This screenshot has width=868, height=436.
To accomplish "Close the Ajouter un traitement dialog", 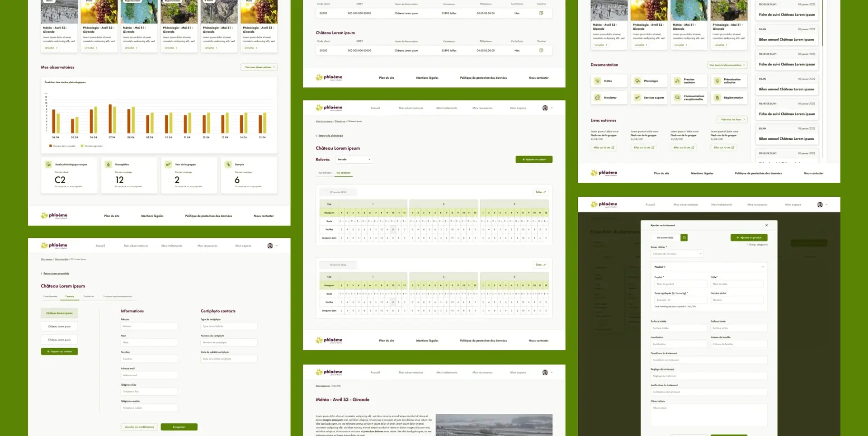I will pyautogui.click(x=766, y=225).
